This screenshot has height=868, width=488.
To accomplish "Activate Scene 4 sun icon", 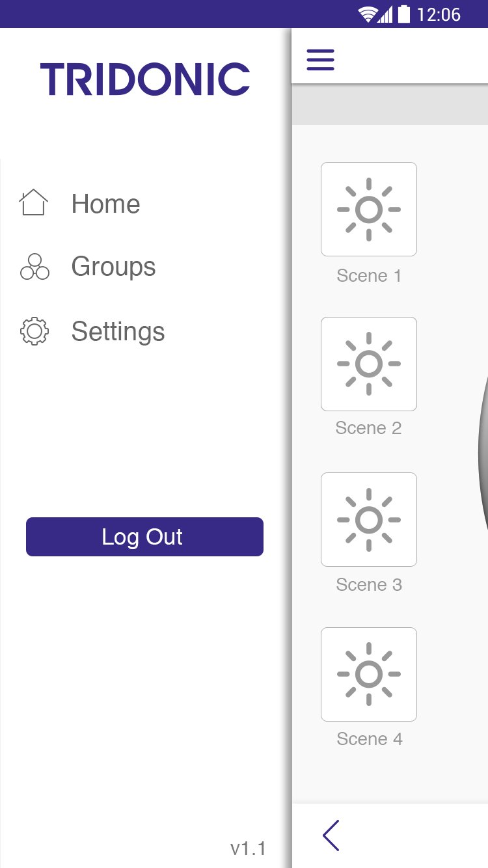I will pyautogui.click(x=369, y=674).
